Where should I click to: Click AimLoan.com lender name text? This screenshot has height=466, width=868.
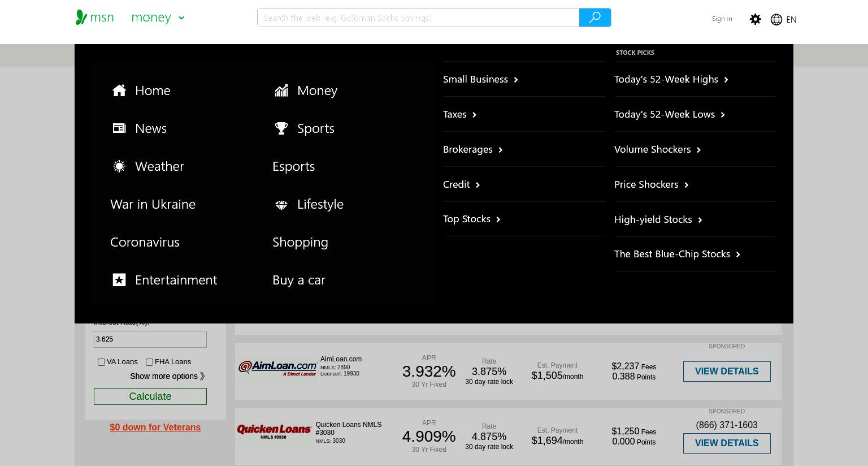point(341,359)
